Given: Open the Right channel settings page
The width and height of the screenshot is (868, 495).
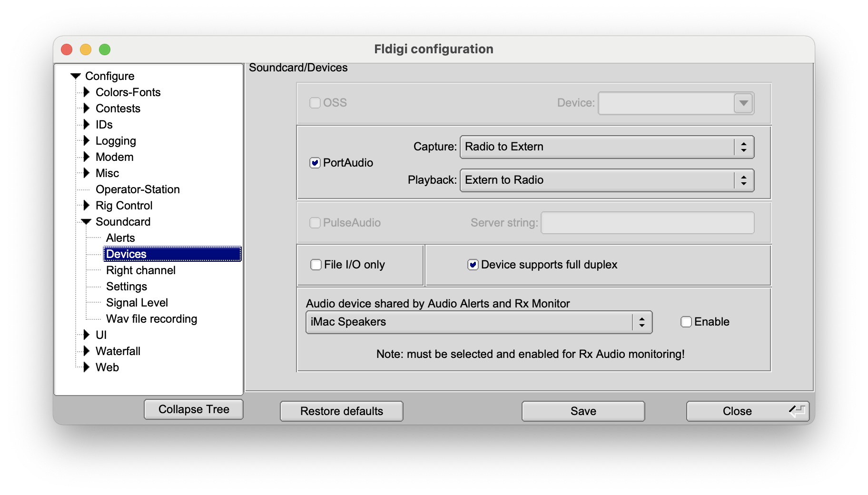Looking at the screenshot, I should 141,270.
